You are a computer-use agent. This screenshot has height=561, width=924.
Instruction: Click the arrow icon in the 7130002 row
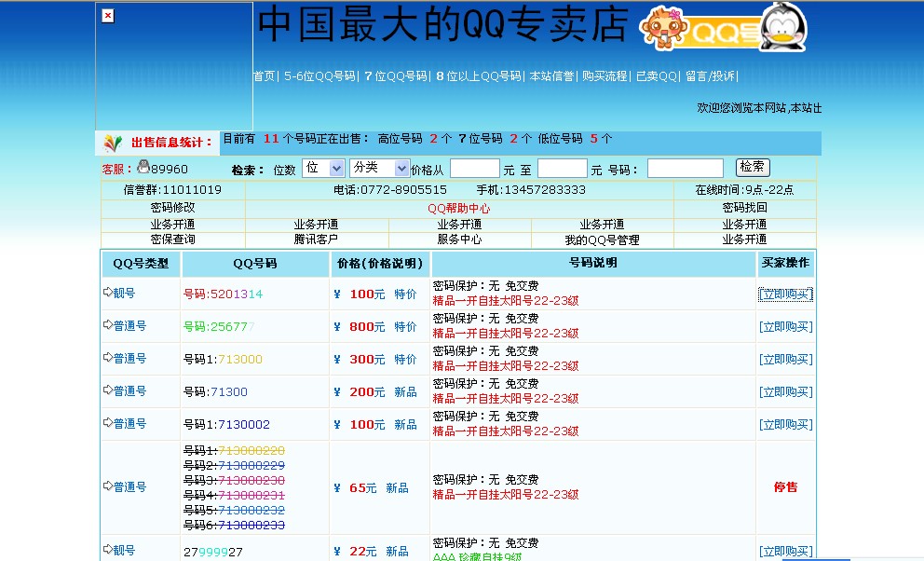pyautogui.click(x=108, y=422)
